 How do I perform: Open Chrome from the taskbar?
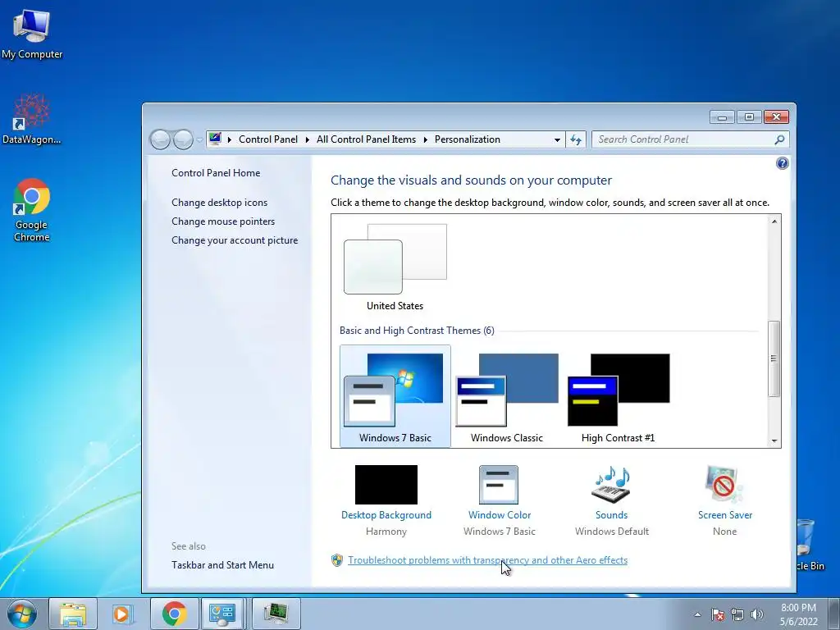[174, 614]
